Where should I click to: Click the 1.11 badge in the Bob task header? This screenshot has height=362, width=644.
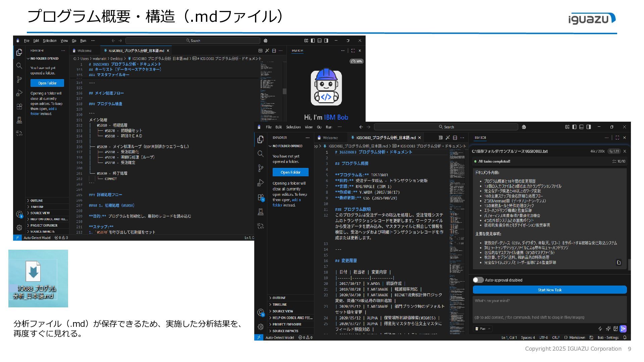(614, 151)
